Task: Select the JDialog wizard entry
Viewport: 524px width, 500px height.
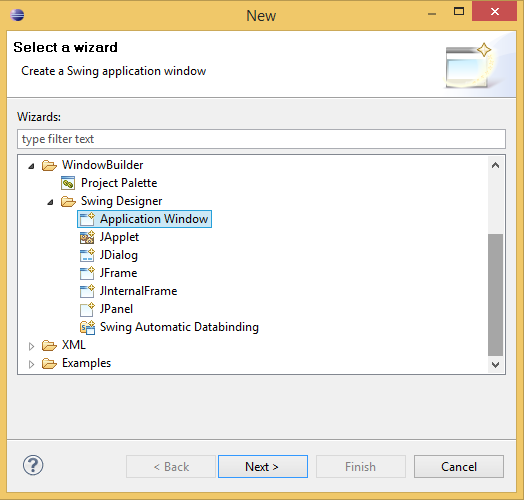Action: (x=119, y=255)
